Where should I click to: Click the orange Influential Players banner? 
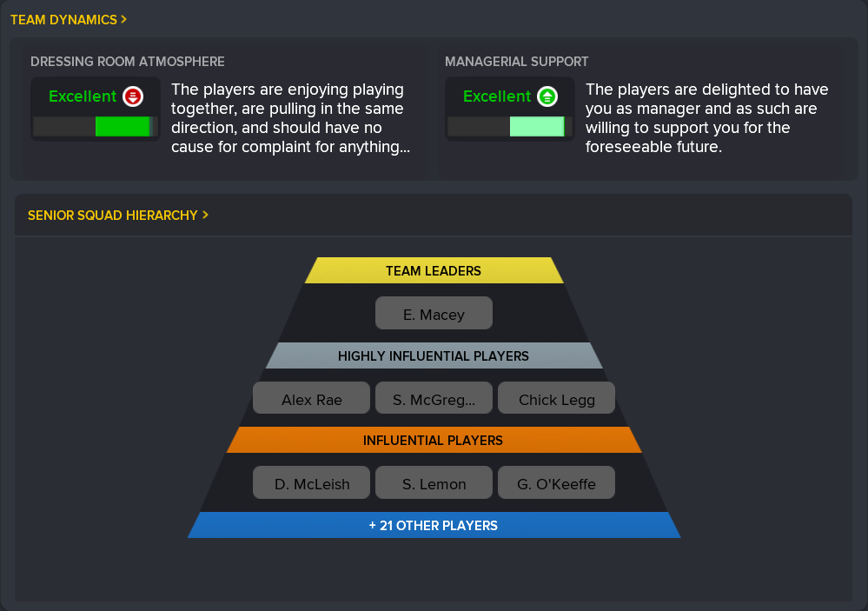click(434, 440)
